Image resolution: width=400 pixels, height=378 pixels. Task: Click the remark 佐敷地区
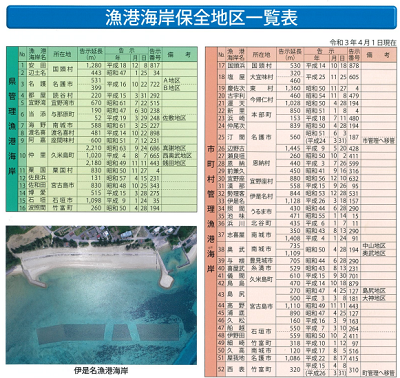click(x=174, y=118)
